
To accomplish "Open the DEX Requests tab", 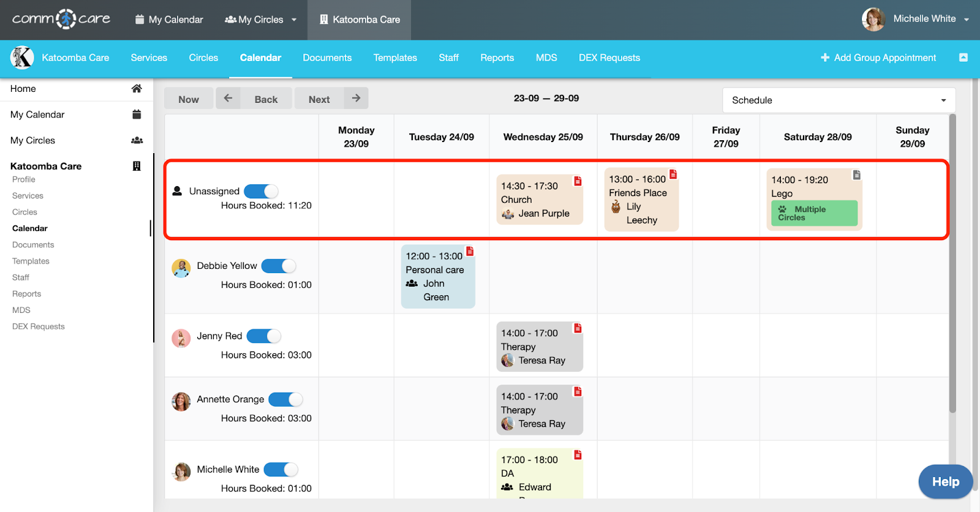I will (609, 58).
